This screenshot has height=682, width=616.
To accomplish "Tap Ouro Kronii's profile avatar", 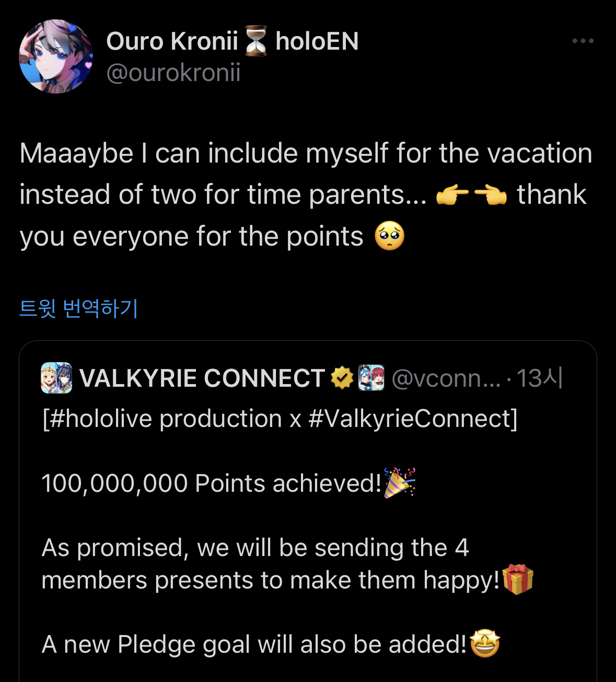I will 56,56.
